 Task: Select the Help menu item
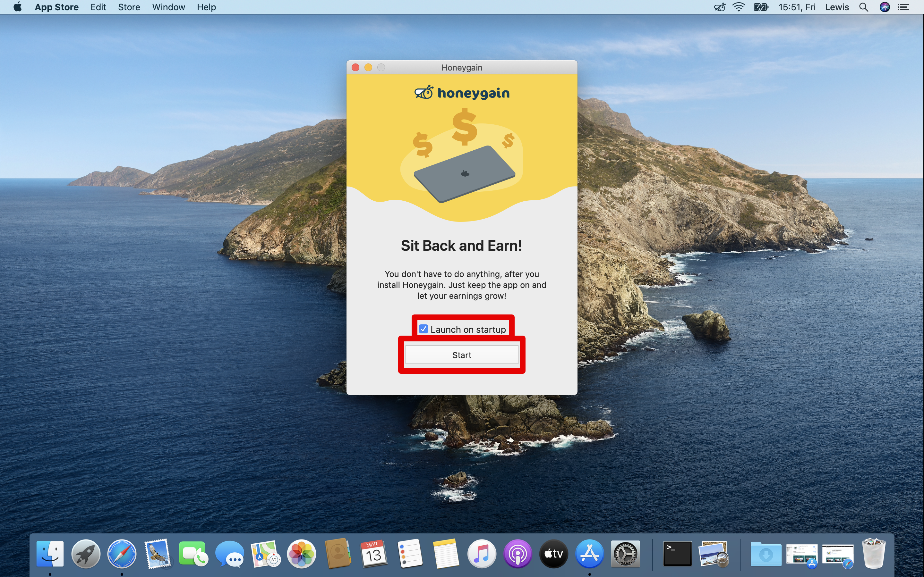coord(206,7)
